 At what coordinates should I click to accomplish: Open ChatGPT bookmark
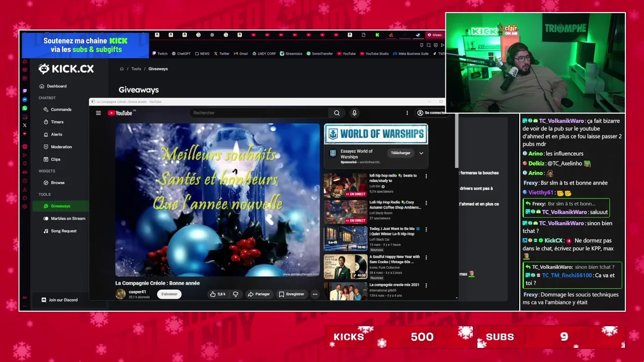click(181, 54)
